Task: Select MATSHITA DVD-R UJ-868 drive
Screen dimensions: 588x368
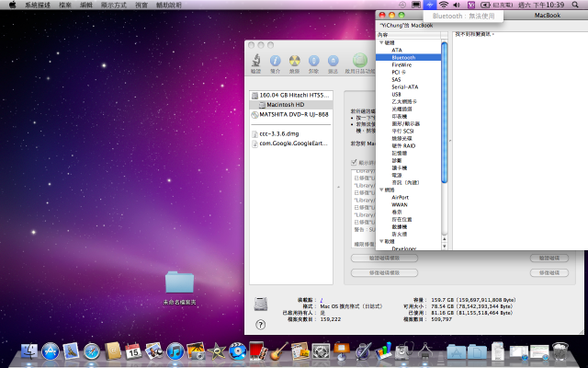Action: (x=291, y=114)
